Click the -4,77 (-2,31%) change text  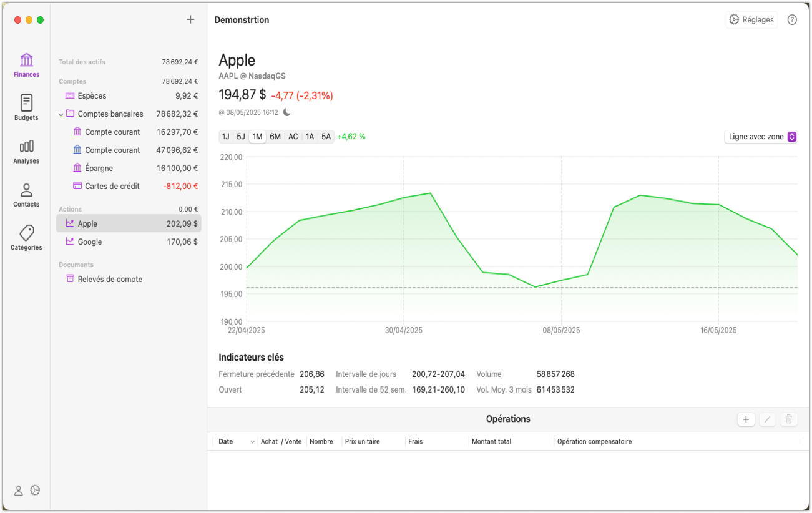point(302,95)
